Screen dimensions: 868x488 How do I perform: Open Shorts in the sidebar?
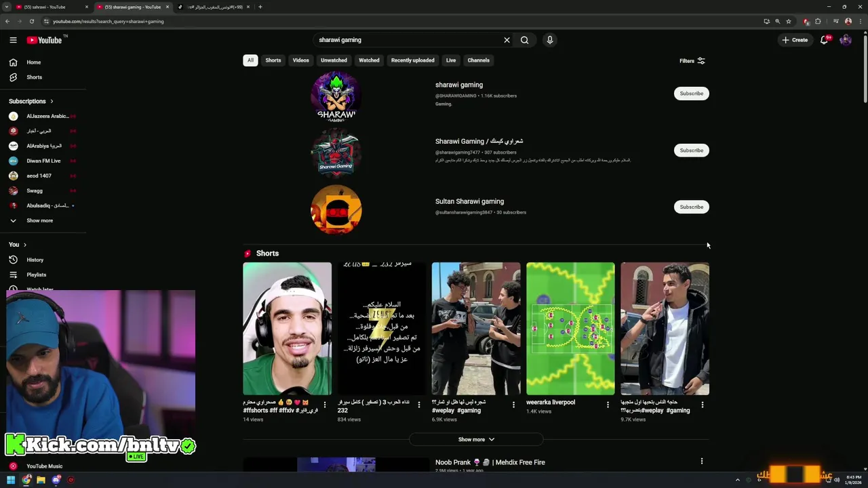34,77
